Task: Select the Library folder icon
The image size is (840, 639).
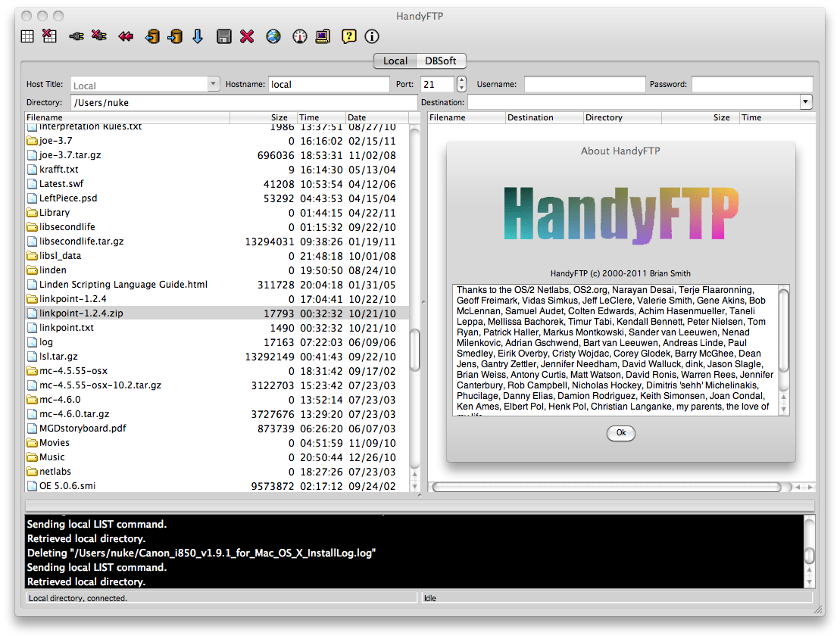Action: (x=32, y=213)
